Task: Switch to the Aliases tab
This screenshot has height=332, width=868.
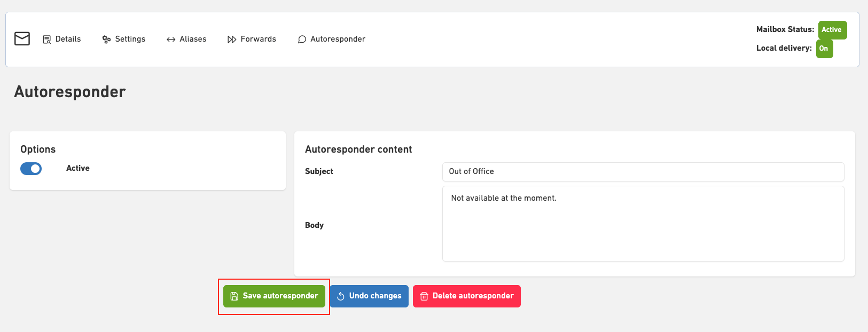Action: pos(186,39)
